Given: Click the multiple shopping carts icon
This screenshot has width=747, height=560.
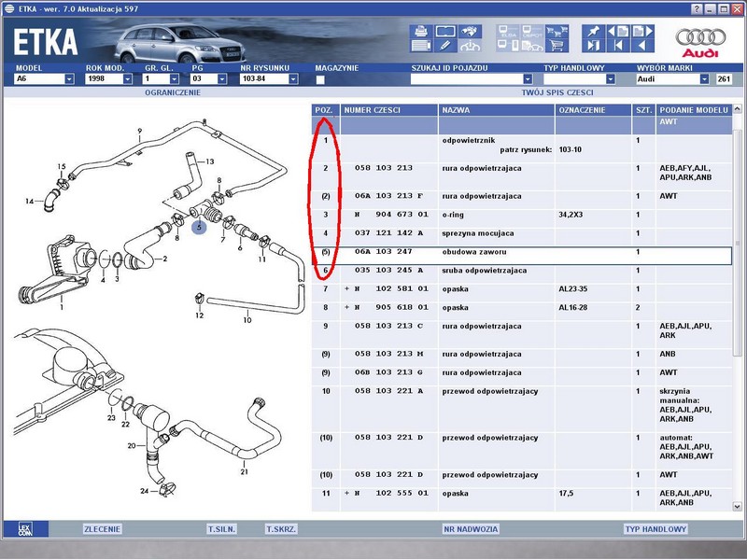Looking at the screenshot, I should pyautogui.click(x=557, y=32).
